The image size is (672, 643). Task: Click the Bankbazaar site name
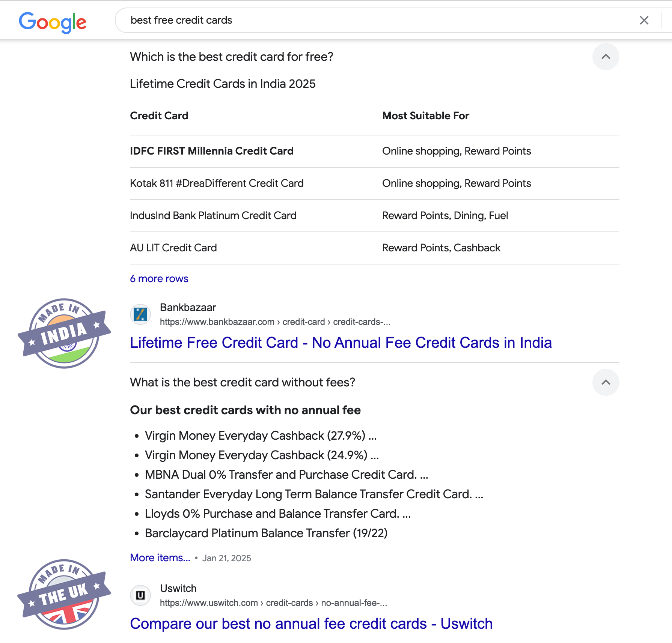tap(188, 308)
